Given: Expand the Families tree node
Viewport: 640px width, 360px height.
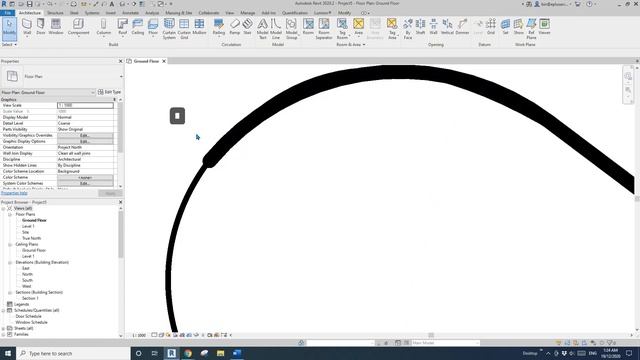Looking at the screenshot, I should 3,334.
